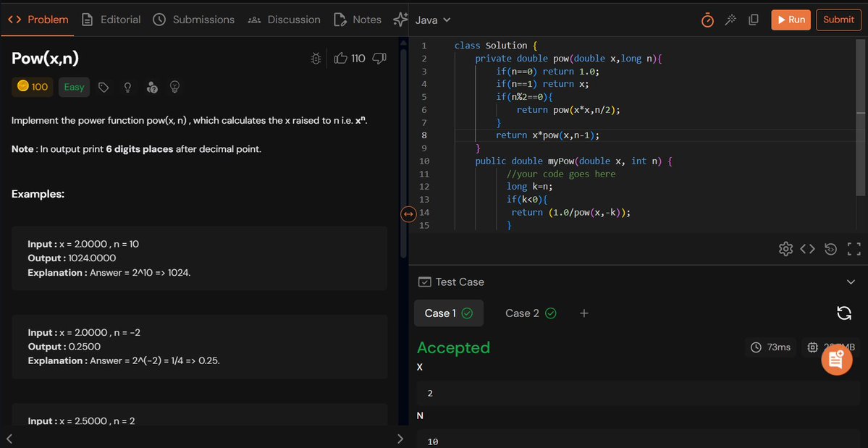
Task: Open the Java language dropdown
Action: [433, 20]
